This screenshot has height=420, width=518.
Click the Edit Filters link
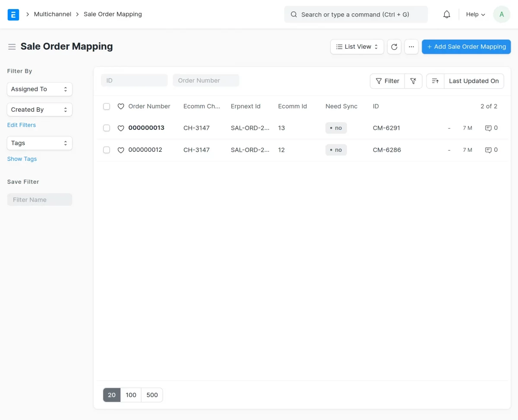(22, 125)
